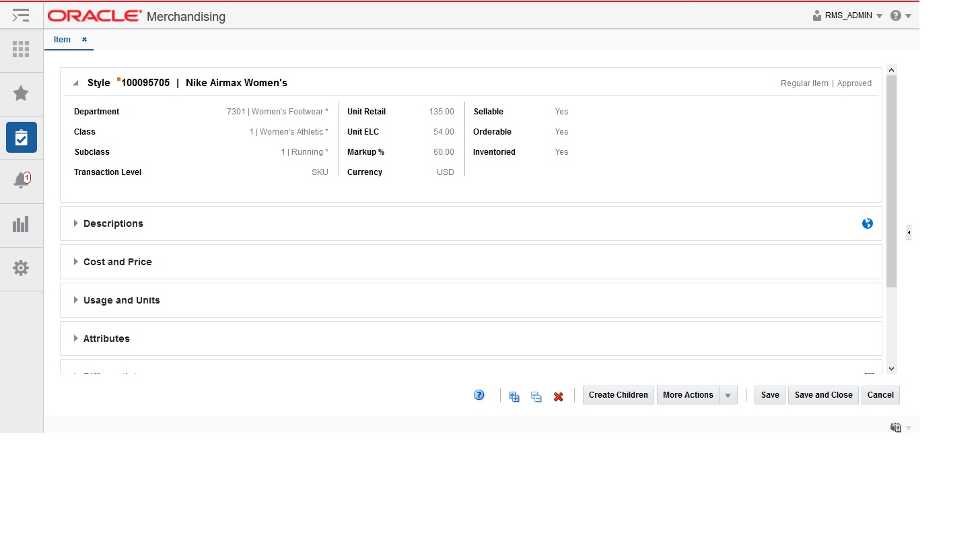Image resolution: width=980 pixels, height=533 pixels.
Task: Click the red X delete icon
Action: click(558, 397)
